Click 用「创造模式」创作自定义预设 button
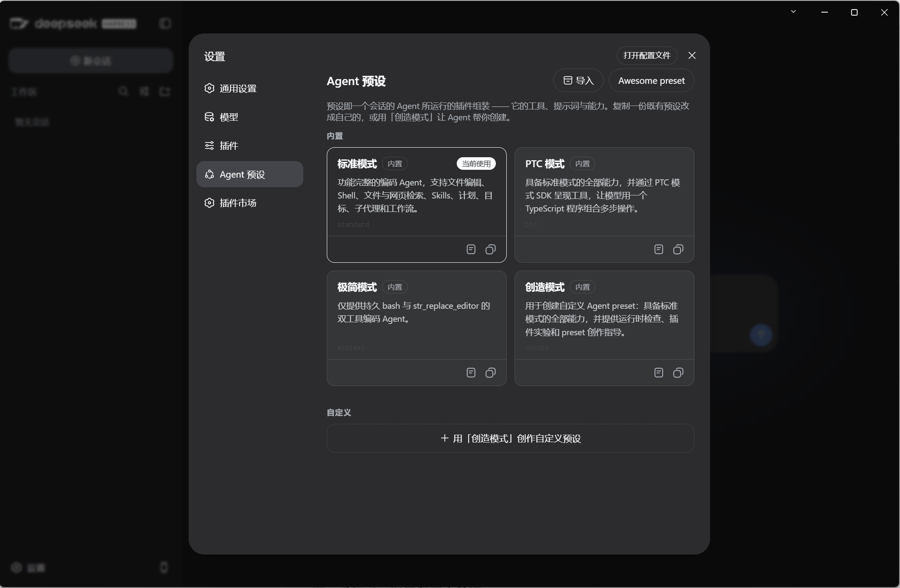Image resolution: width=900 pixels, height=588 pixels. coord(510,438)
